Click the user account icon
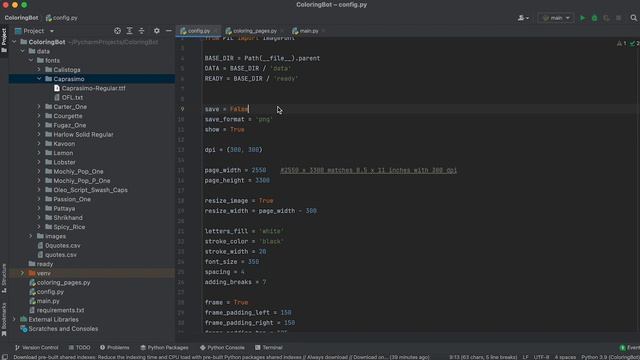Image resolution: width=640 pixels, height=360 pixels. (x=523, y=18)
